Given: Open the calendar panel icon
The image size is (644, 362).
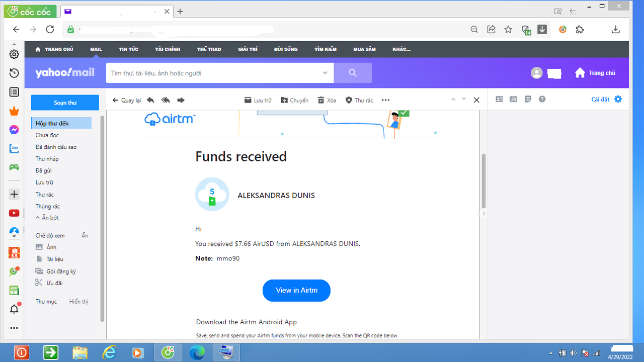Looking at the screenshot, I should point(513,99).
